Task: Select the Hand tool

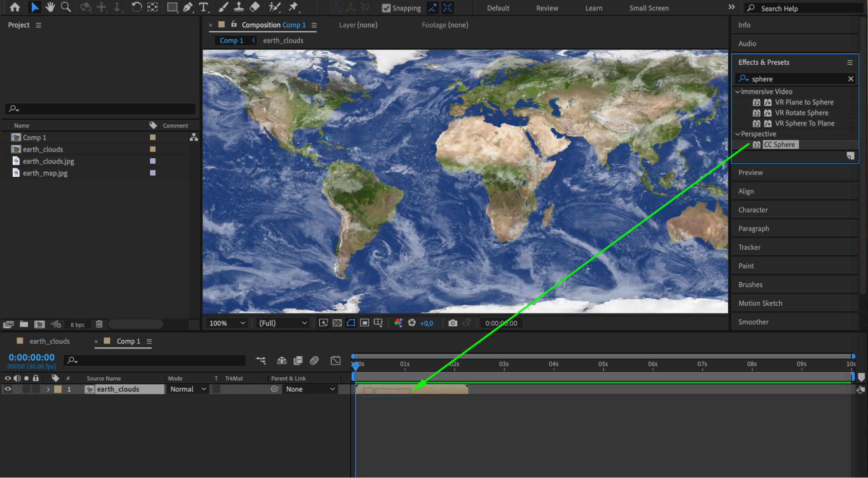Action: pyautogui.click(x=50, y=7)
